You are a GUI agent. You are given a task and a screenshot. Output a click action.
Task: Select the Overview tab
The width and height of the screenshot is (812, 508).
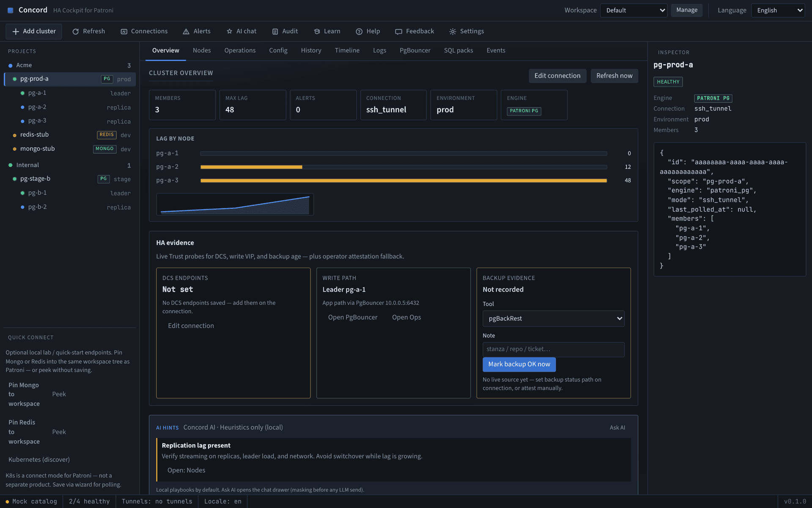pyautogui.click(x=166, y=50)
